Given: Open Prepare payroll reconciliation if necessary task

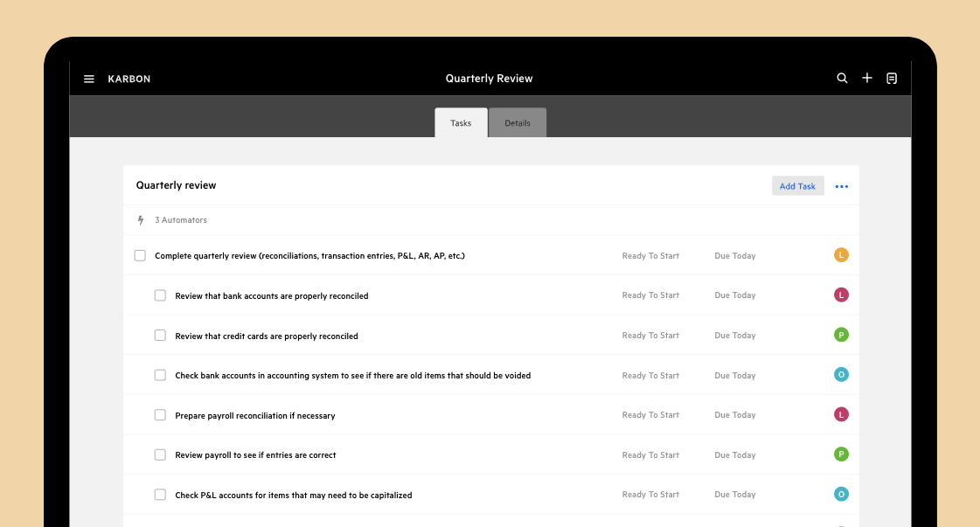Looking at the screenshot, I should click(255, 416).
